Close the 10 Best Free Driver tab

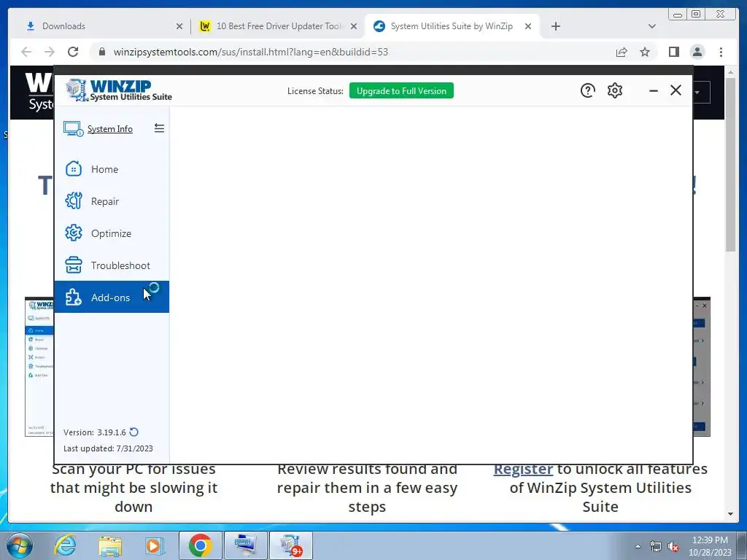pos(354,26)
